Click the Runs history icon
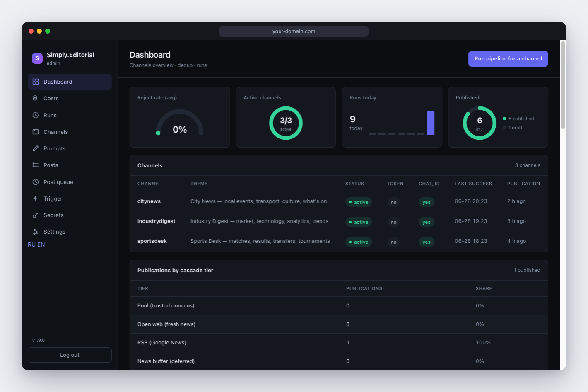Viewport: 588px width, 392px height. [x=36, y=115]
